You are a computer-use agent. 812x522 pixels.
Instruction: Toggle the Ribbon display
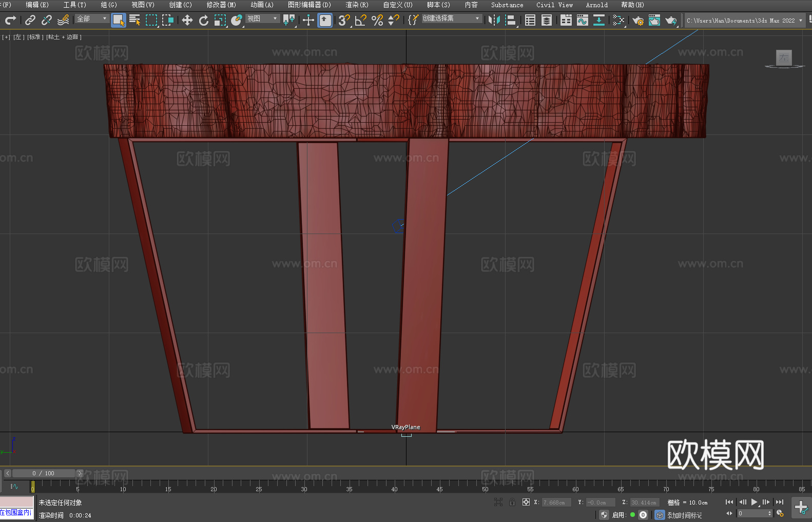point(566,20)
